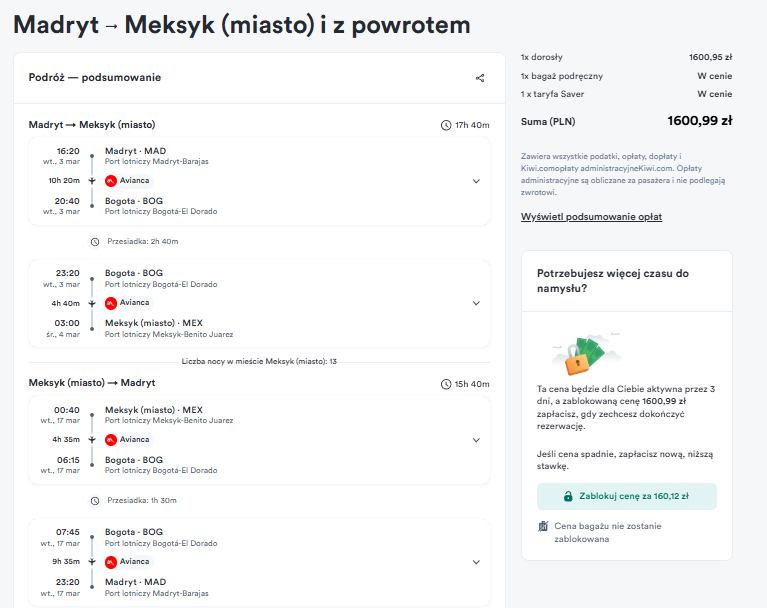Open Wyświetl podsumowanie opłat link
The image size is (767, 608).
(x=591, y=217)
